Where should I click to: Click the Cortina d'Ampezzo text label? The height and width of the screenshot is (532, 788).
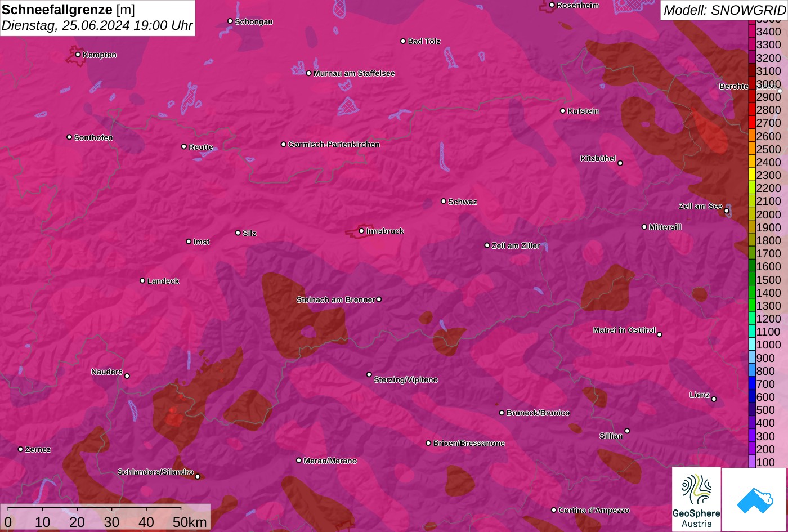pos(594,510)
